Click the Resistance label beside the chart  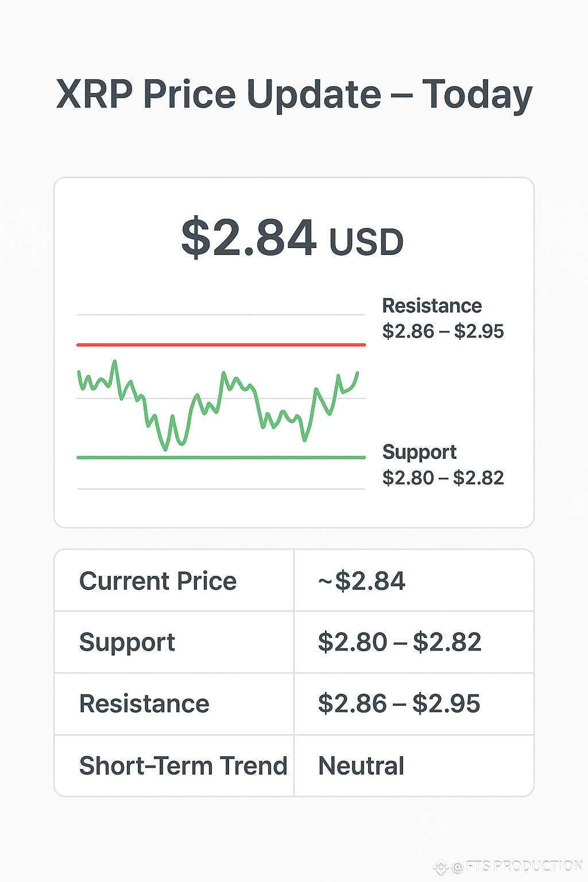[432, 306]
